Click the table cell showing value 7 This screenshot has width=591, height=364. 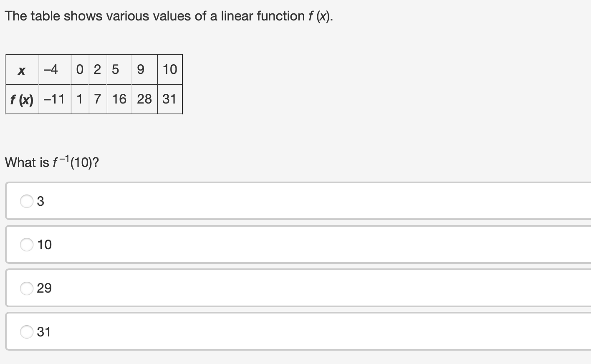tap(97, 99)
